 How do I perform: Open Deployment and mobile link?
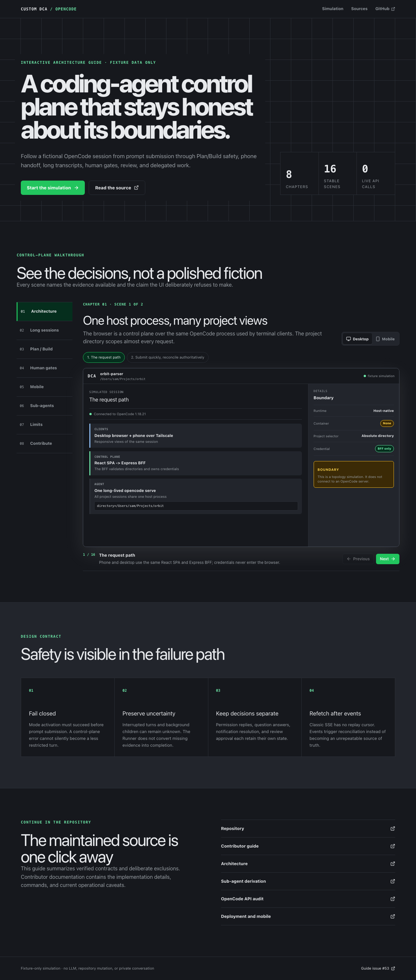coord(308,916)
